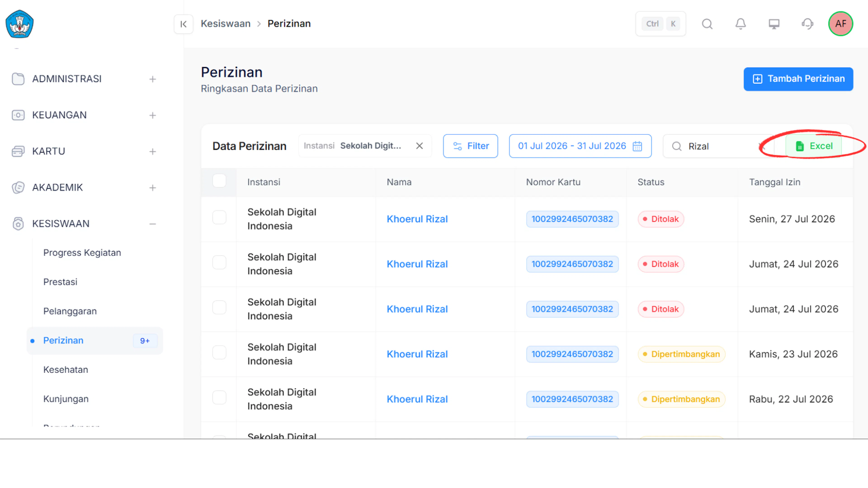This screenshot has height=488, width=868.
Task: Tick checkbox for the Senin, 27 Jul 2026 row
Action: coord(219,218)
